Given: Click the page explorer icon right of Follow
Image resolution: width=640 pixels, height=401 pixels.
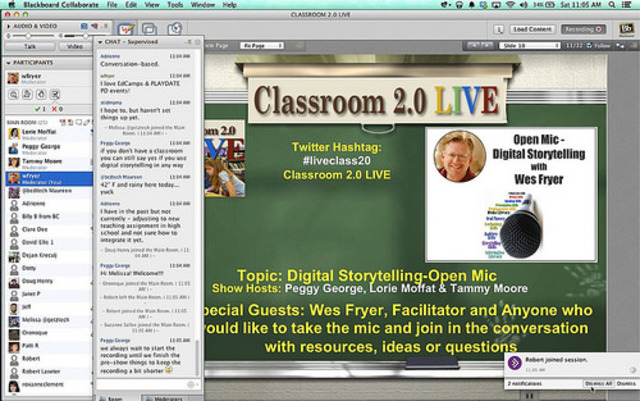Looking at the screenshot, I should point(620,46).
